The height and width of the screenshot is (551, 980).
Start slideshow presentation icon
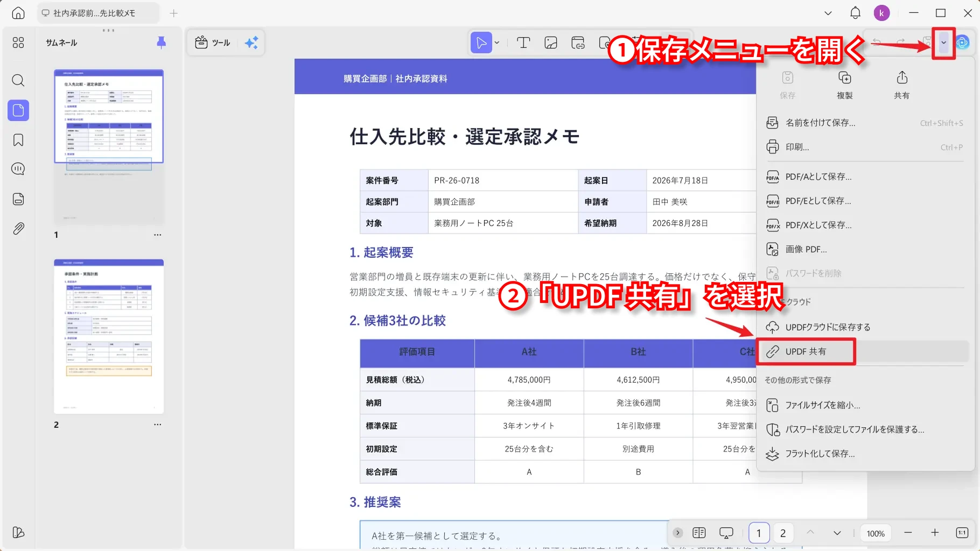[x=726, y=533]
